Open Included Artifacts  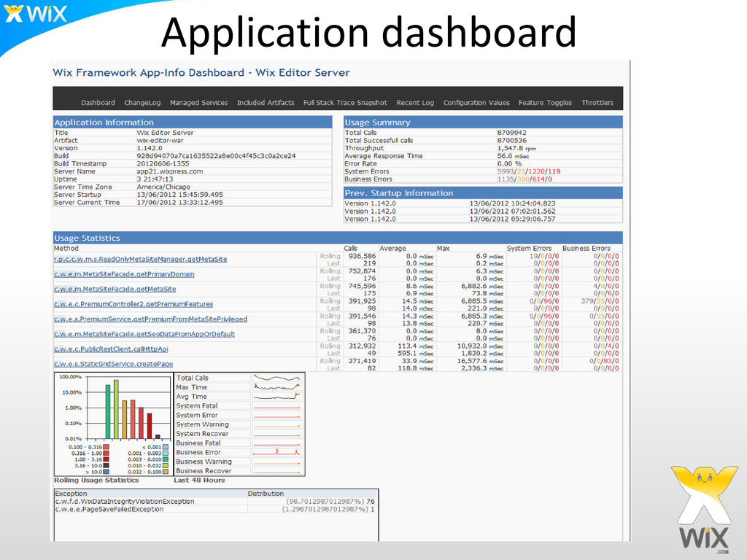266,102
